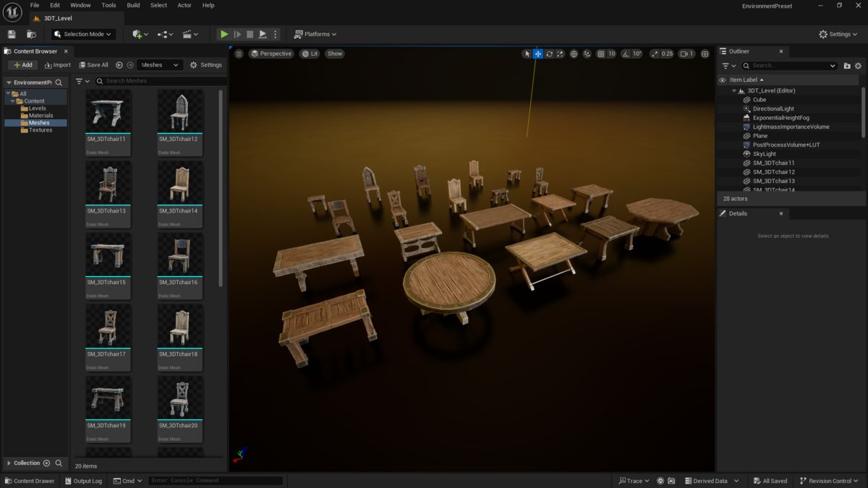868x488 pixels.
Task: Open the viewport hamburger options menu
Action: tap(239, 53)
